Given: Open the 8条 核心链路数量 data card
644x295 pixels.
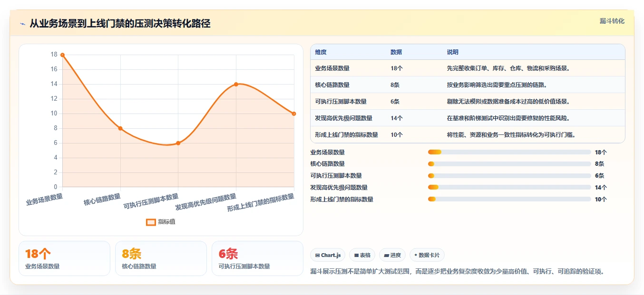Looking at the screenshot, I should tap(161, 258).
